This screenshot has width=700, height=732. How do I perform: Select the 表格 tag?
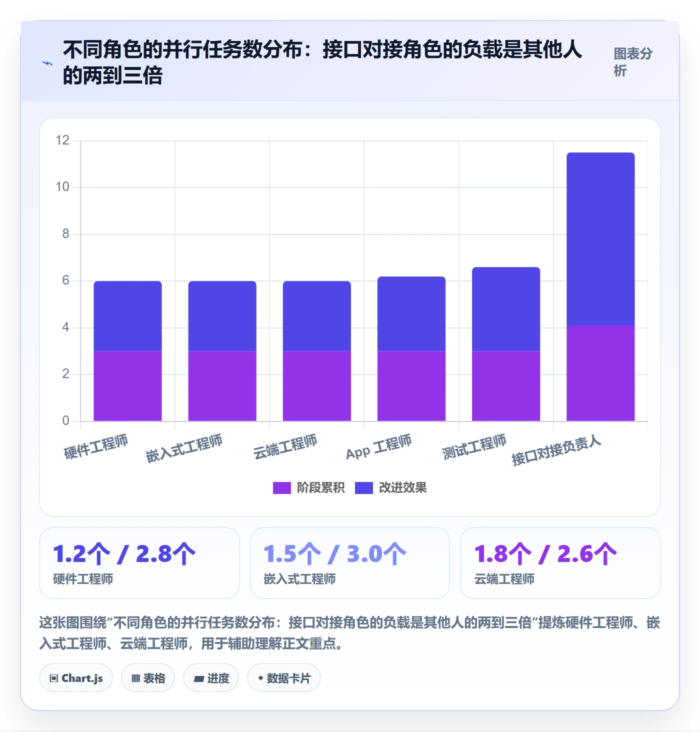(x=148, y=678)
